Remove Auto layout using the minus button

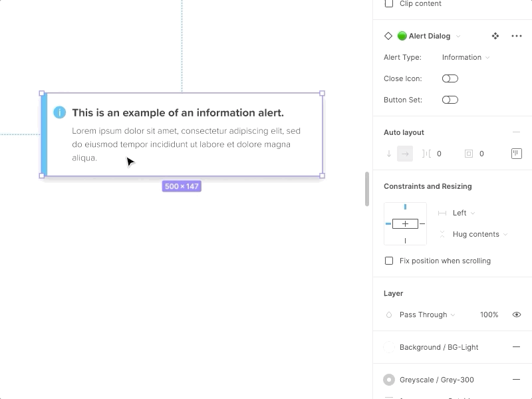[517, 132]
